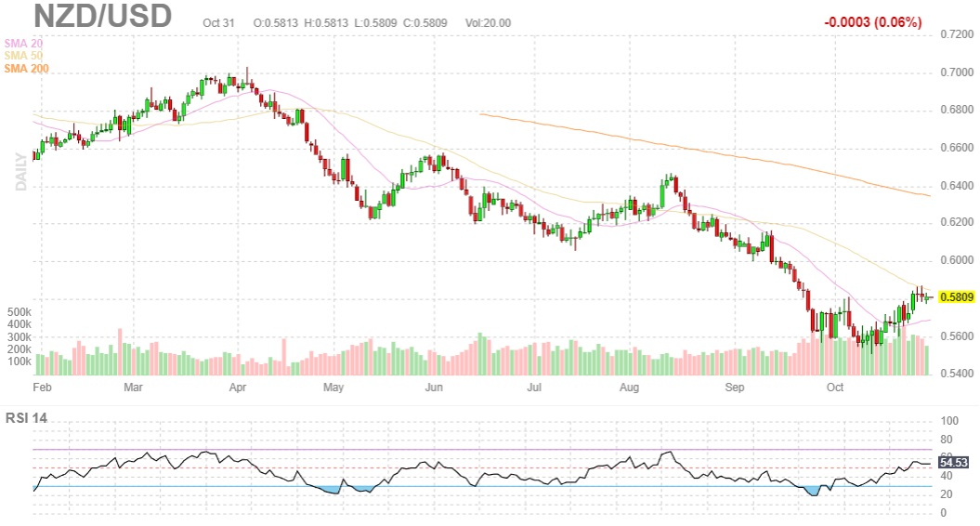This screenshot has width=980, height=526.
Task: Click the May label on time axis
Action: 333,388
